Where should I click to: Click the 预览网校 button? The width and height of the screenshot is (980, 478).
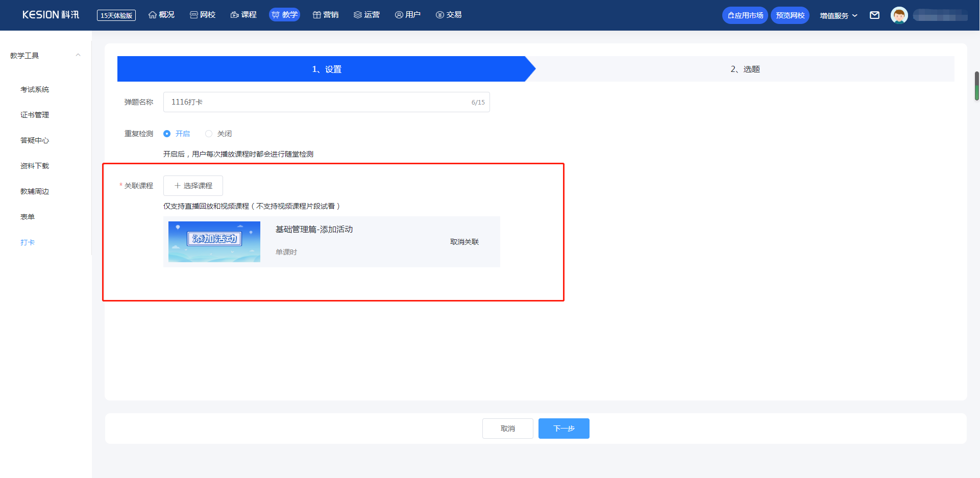[790, 15]
